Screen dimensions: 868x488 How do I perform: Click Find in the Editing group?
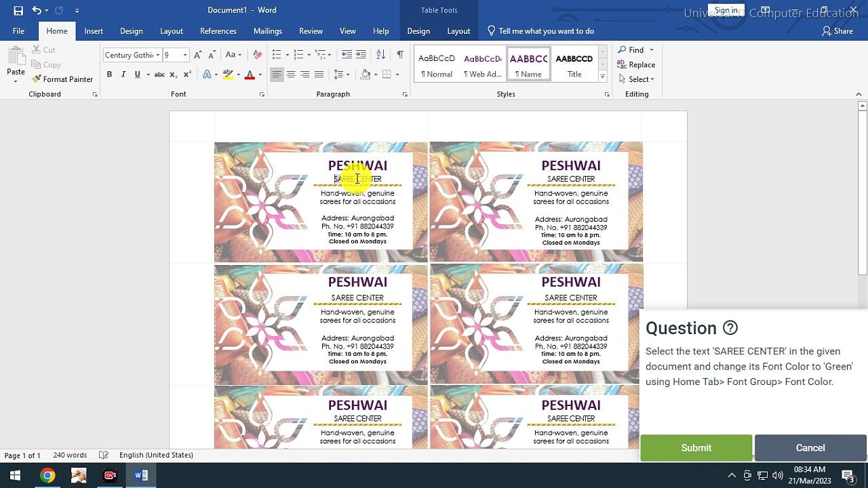(636, 49)
